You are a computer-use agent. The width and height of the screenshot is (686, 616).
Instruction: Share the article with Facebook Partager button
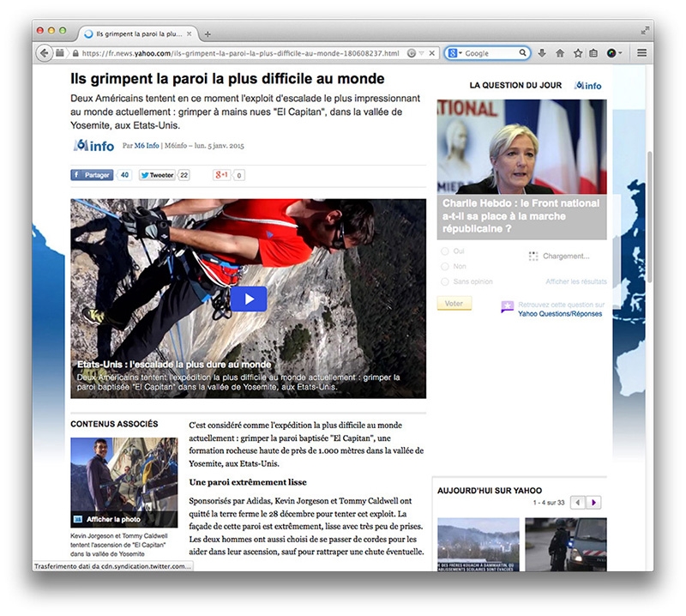point(92,175)
